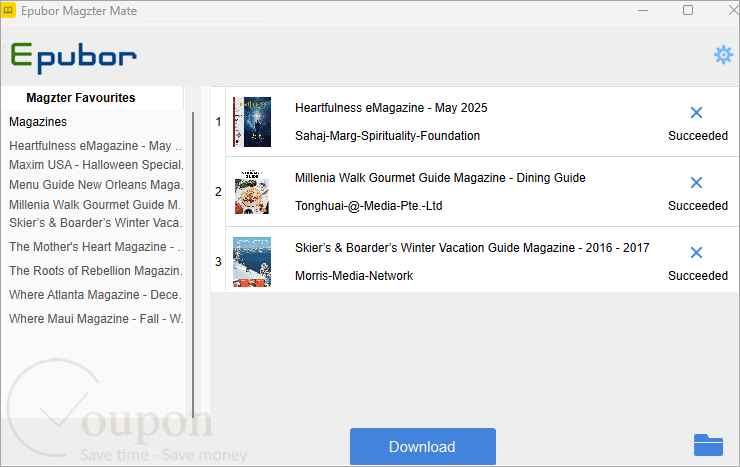Select Skier's & Boarder's Winter Vacation in sidebar
This screenshot has height=467, width=740.
tap(95, 223)
